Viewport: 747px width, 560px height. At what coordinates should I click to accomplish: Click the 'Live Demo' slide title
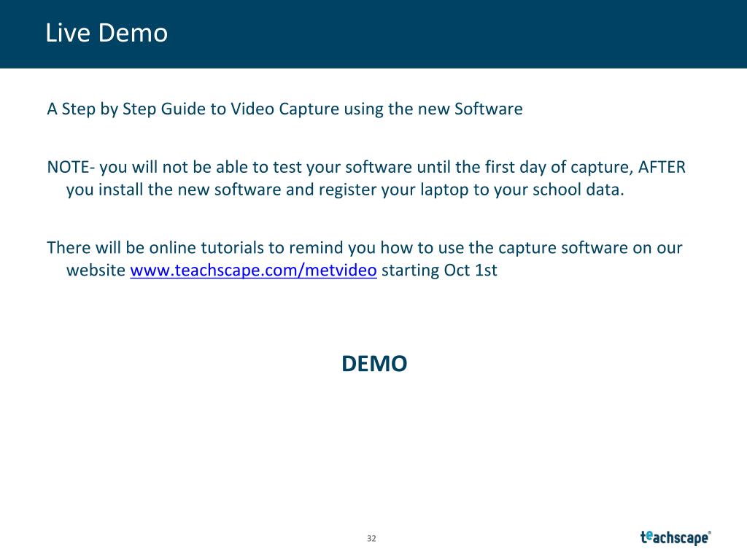(107, 33)
